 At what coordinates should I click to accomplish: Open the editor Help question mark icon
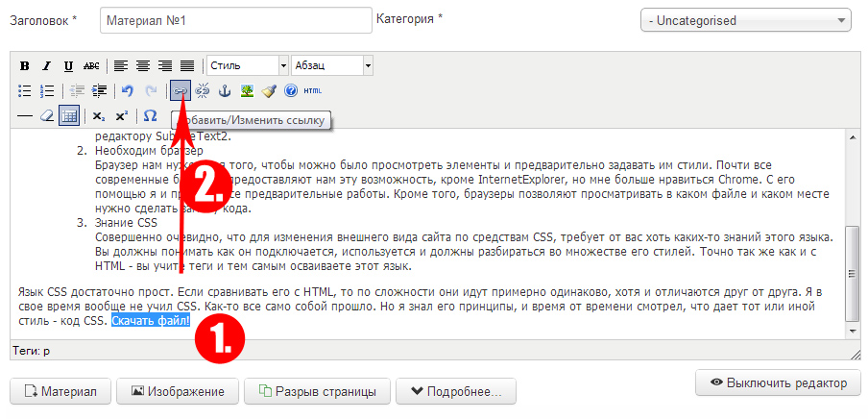291,91
